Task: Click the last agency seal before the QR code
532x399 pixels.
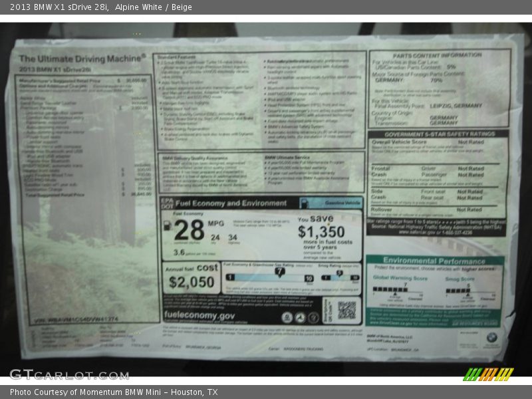Action: click(313, 318)
